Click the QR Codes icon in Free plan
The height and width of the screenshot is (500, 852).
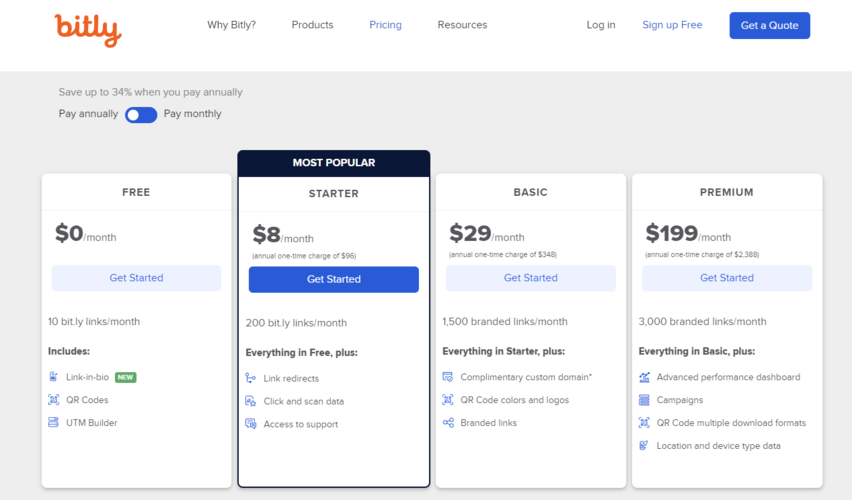[x=54, y=400]
